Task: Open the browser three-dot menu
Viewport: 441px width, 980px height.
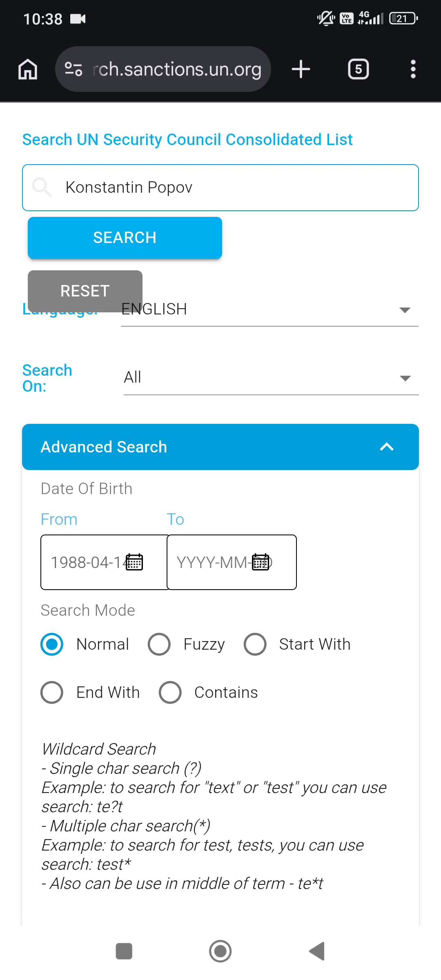Action: pos(413,69)
